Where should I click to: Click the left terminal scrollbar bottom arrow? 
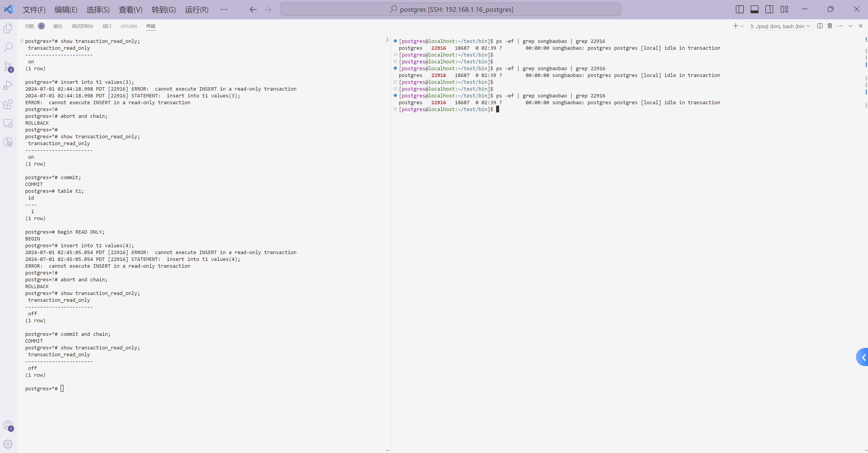click(387, 450)
